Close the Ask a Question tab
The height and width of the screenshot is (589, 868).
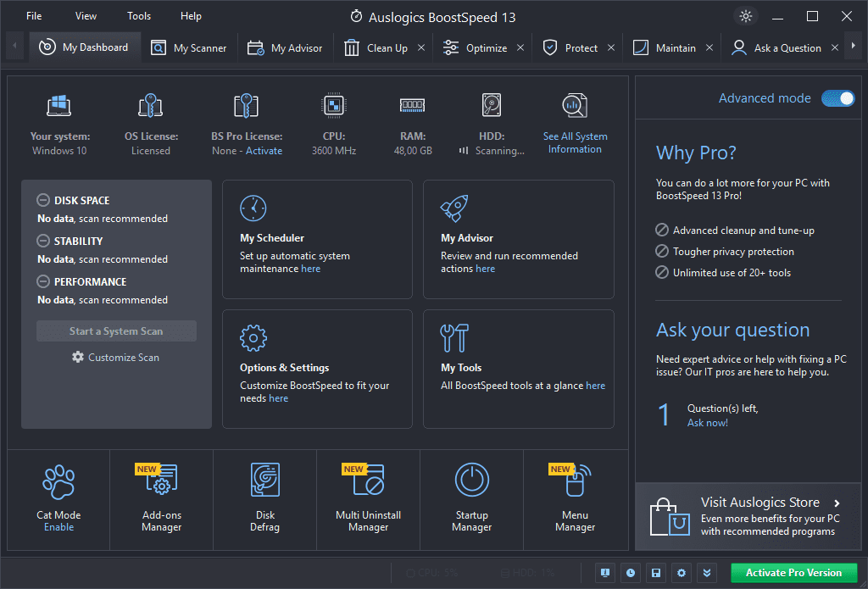point(835,48)
